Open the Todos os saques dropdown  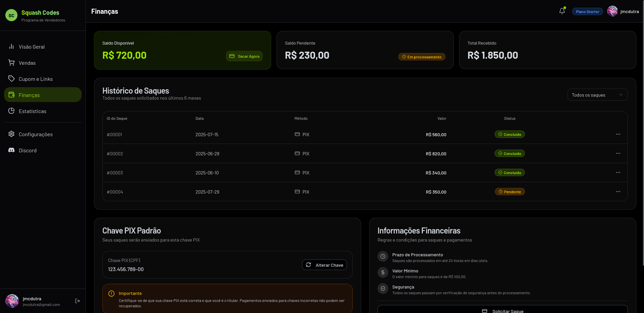(x=597, y=95)
